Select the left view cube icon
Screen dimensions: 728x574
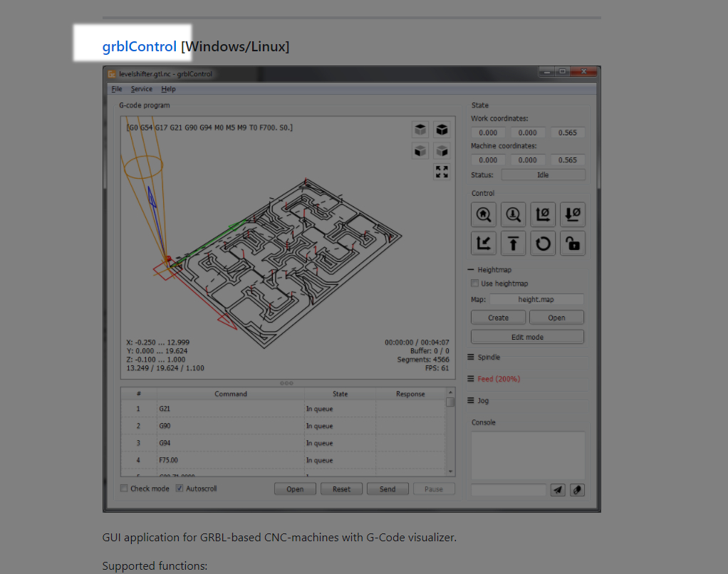point(442,151)
